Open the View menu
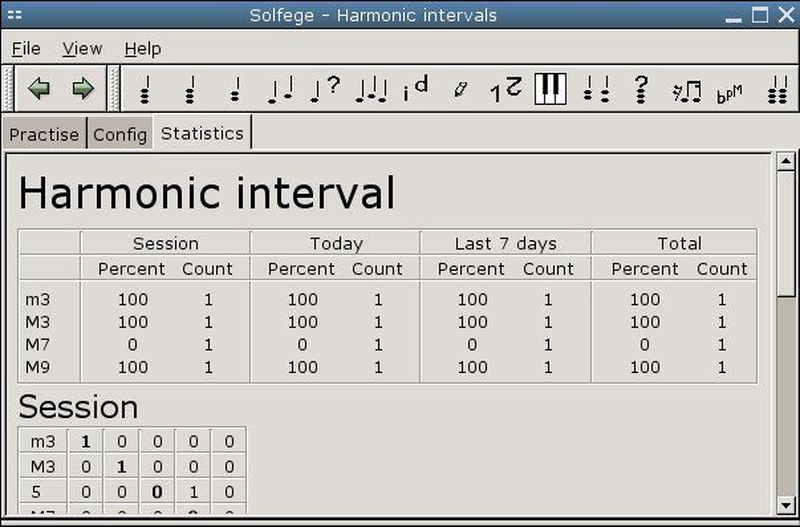The image size is (800, 527). tap(82, 48)
